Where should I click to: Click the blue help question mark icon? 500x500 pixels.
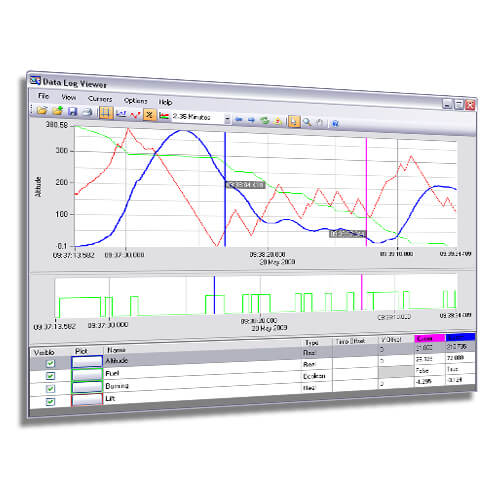pos(335,124)
